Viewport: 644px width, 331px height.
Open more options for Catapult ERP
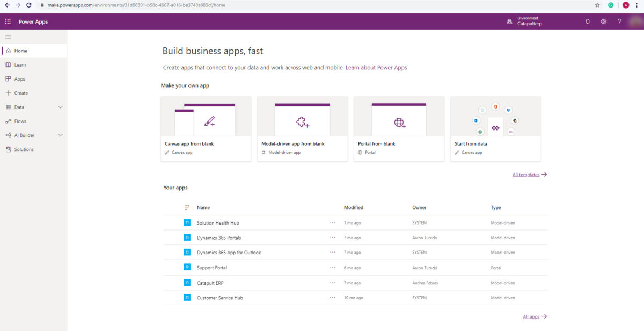[x=333, y=283]
